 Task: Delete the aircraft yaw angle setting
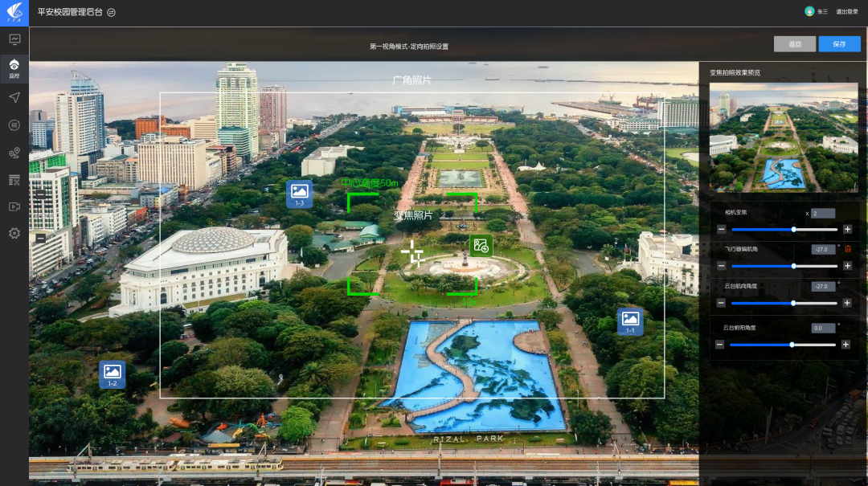coord(847,249)
